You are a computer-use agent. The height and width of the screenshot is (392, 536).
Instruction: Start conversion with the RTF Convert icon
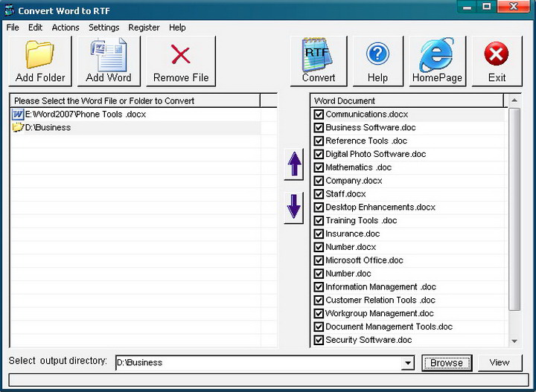click(x=318, y=54)
